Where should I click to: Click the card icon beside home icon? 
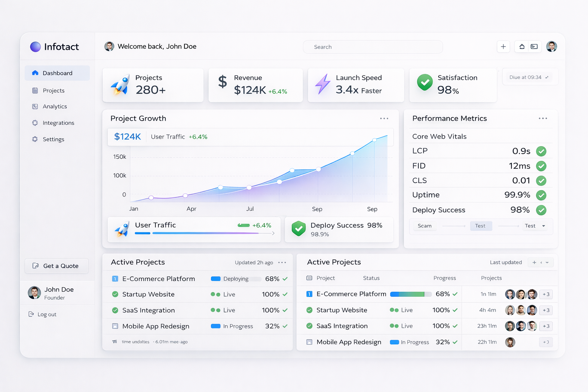point(534,47)
